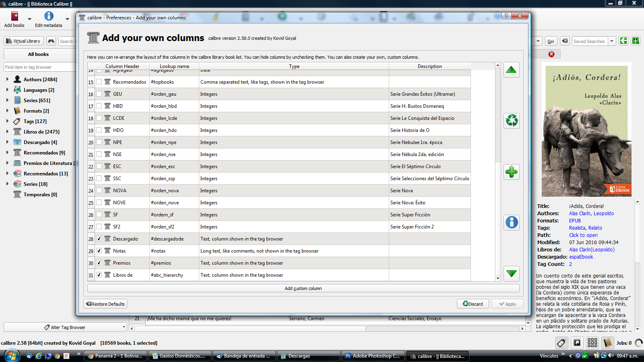Click the Find item in tag browser field
This screenshot has height=362, width=644.
pos(40,67)
